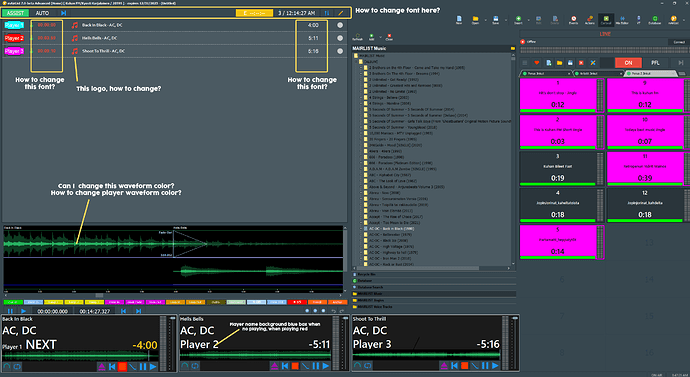Open the Mix Editor toolbar icon
Screen dimensions: 690x377
(x=622, y=20)
